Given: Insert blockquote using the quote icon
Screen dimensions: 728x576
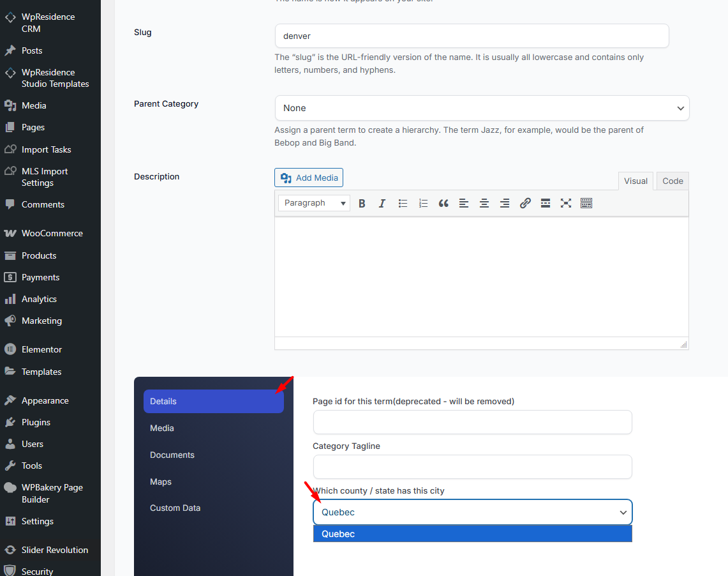Looking at the screenshot, I should pos(443,203).
